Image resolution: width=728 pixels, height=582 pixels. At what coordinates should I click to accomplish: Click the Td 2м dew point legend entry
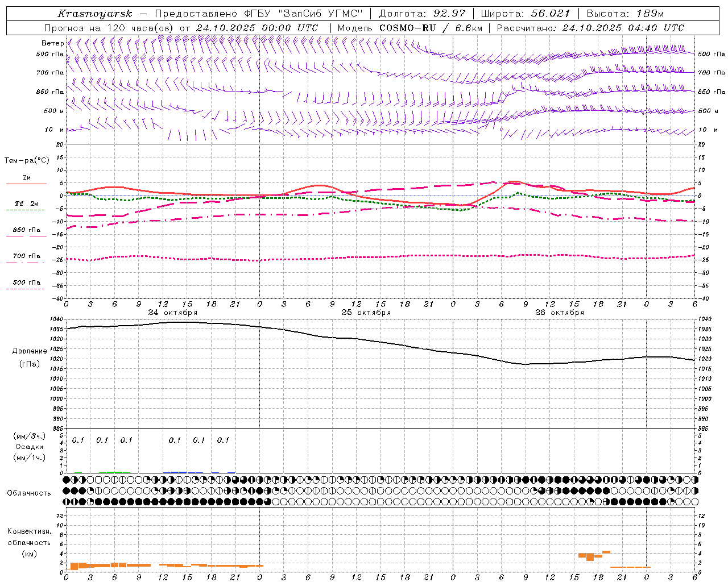pos(27,203)
